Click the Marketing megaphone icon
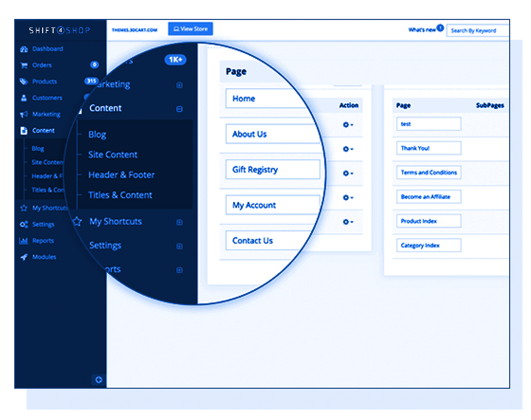 click(x=24, y=114)
